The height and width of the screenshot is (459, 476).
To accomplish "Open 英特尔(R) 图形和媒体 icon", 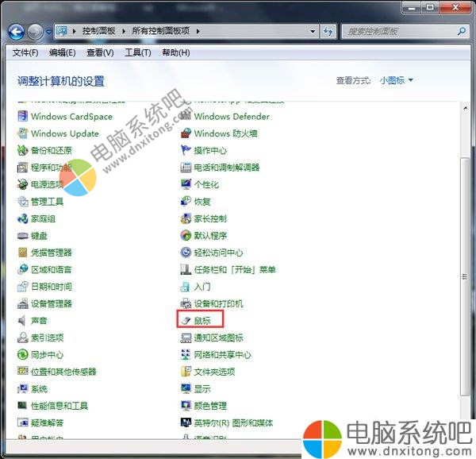I will click(x=186, y=422).
